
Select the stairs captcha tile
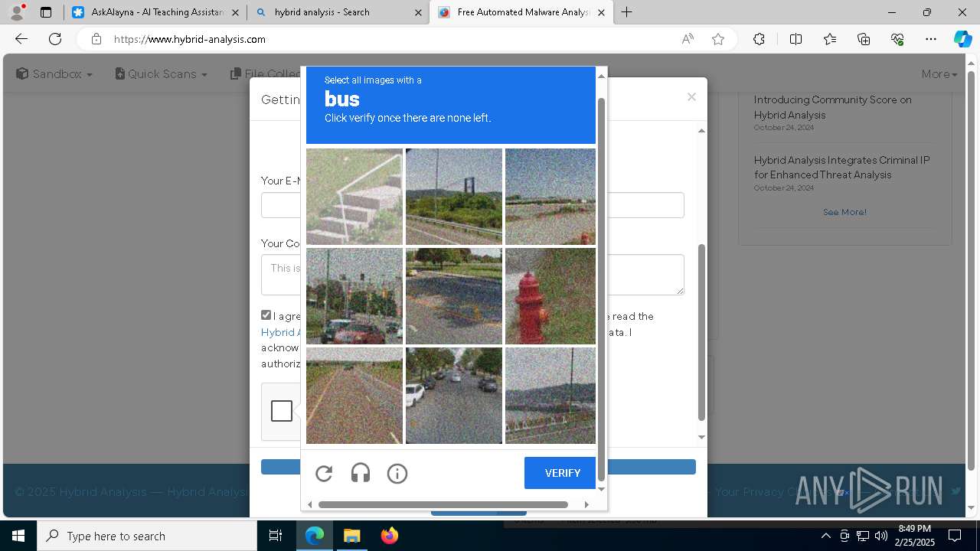pos(354,197)
